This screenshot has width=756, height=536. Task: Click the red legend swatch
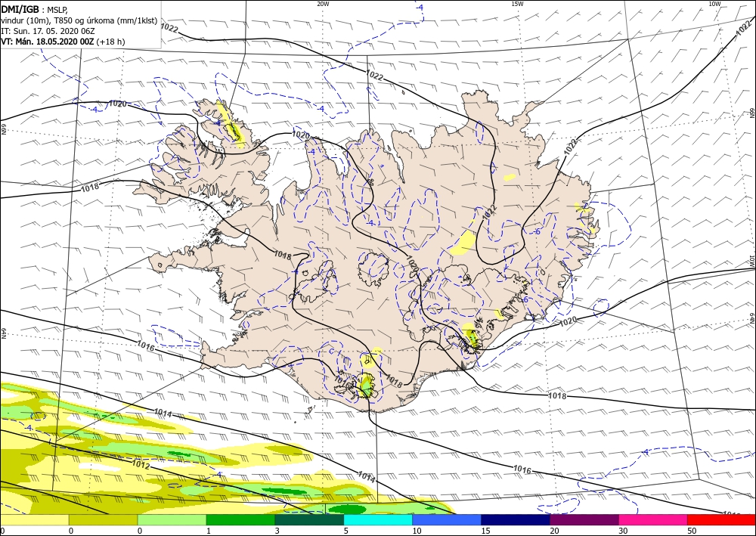point(721,519)
